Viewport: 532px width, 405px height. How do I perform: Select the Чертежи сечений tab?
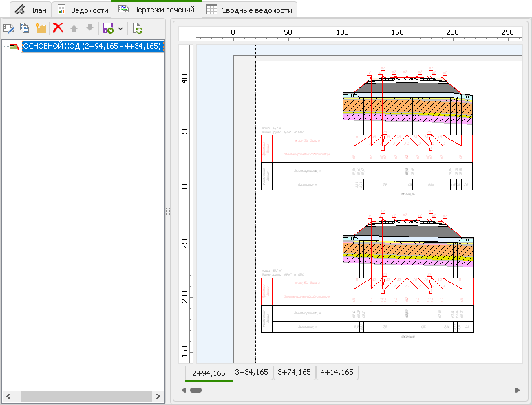coord(156,10)
